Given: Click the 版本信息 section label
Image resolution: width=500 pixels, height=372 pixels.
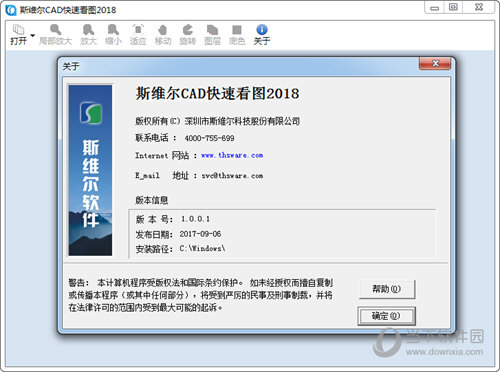Looking at the screenshot, I should (x=152, y=200).
